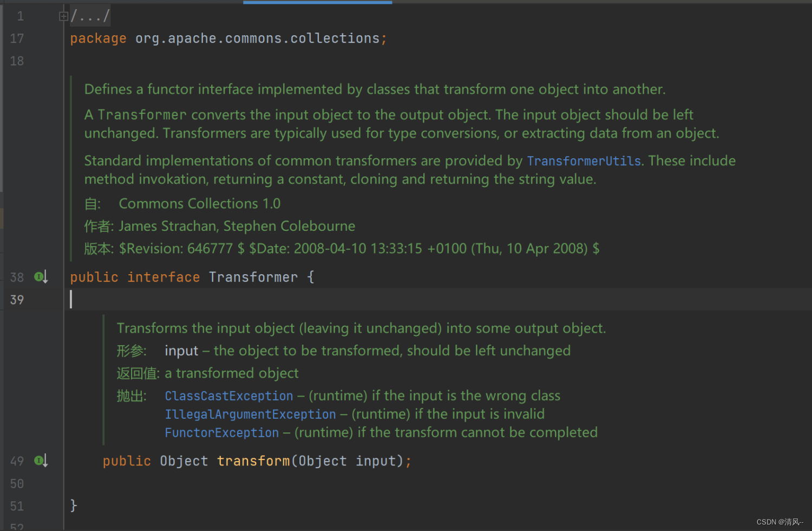Open the IllegalArgumentException link
The height and width of the screenshot is (531, 812).
coord(250,415)
